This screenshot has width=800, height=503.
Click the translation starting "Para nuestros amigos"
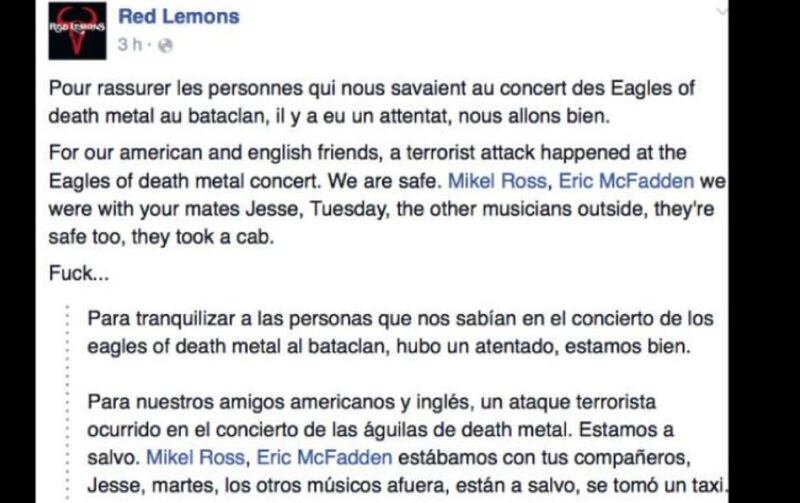(407, 443)
